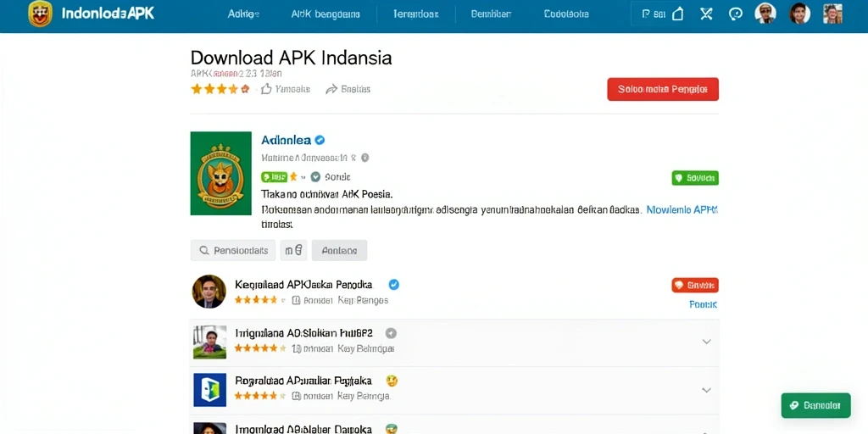This screenshot has width=868, height=434.
Task: Click the small green rating badge under Adionlea
Action: [274, 177]
